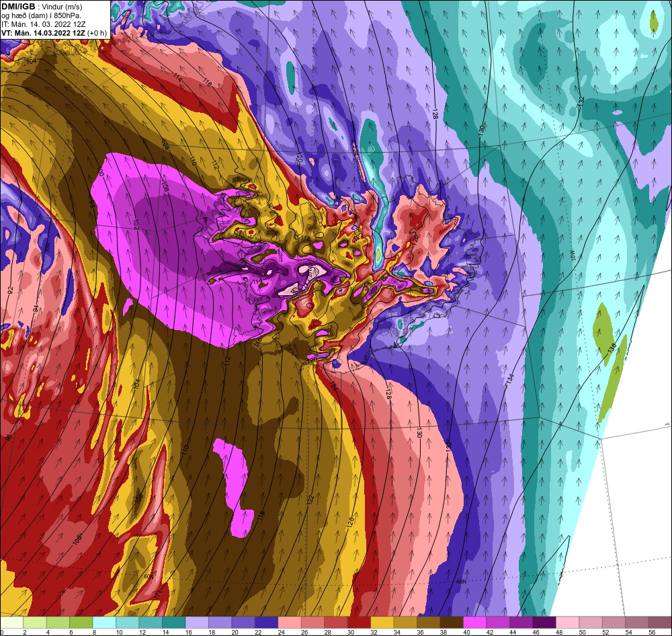Click the legend value '40'
672x636 pixels.
[467, 632]
